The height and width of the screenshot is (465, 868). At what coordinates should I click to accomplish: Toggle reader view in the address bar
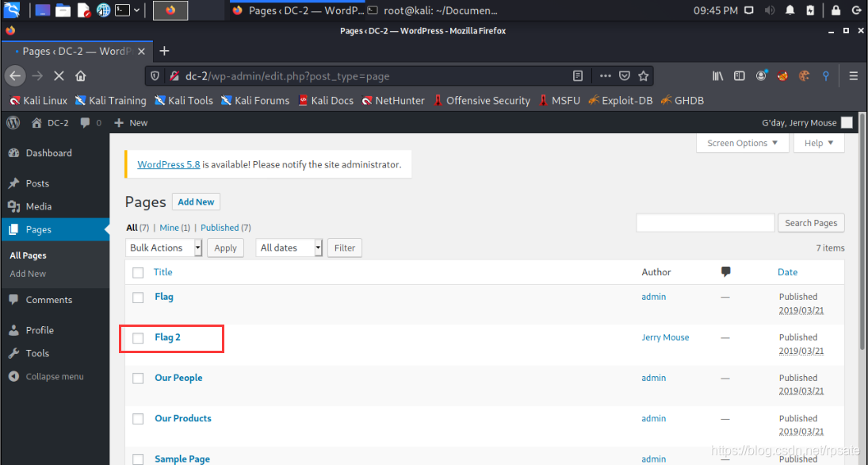(578, 76)
